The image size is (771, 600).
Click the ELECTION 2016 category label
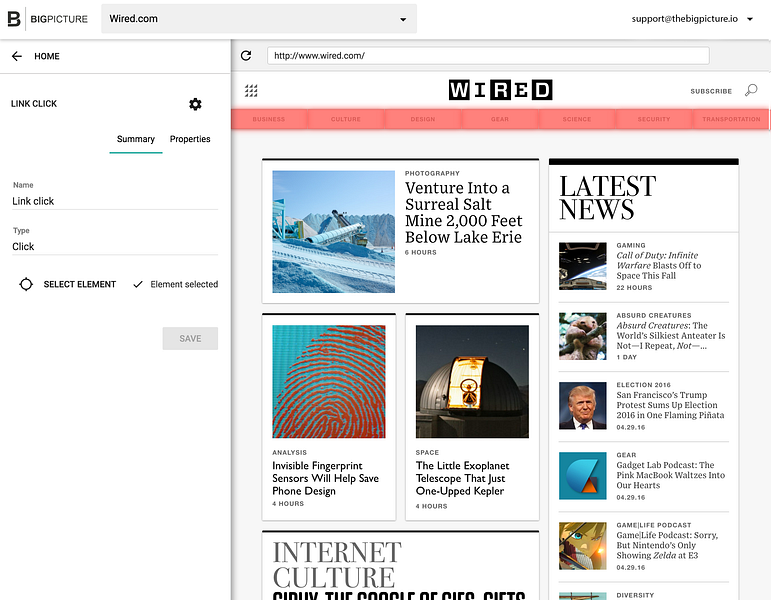(x=644, y=385)
